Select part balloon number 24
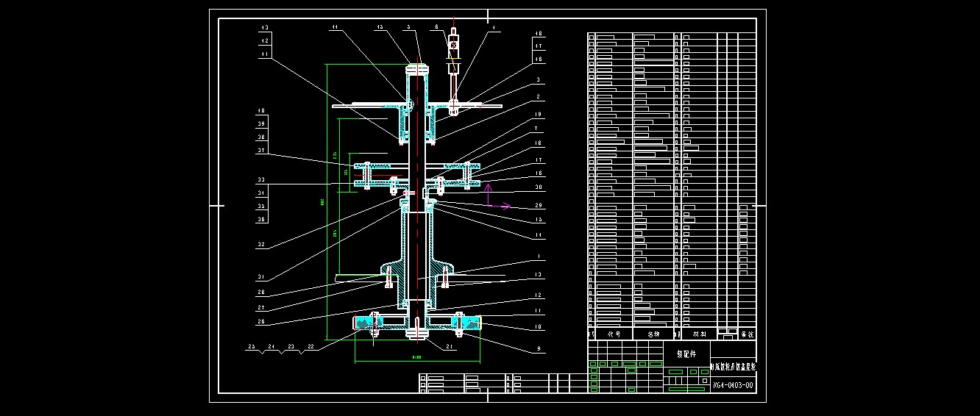This screenshot has height=416, width=980. pos(270,345)
